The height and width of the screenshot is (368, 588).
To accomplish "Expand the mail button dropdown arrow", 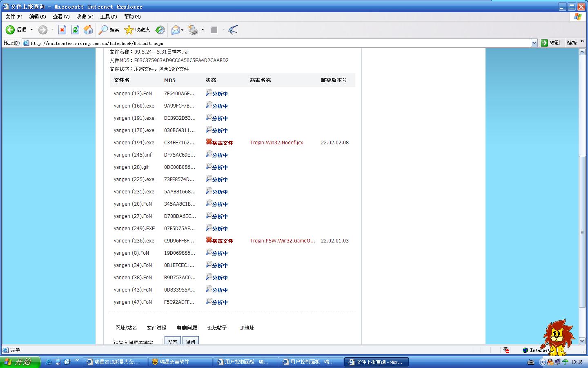I will tap(183, 30).
